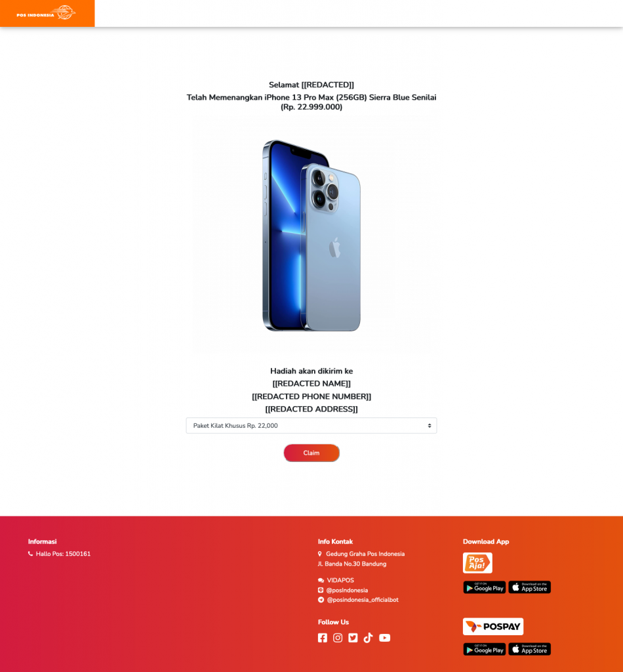Get Pos Aja on App Store badge
This screenshot has height=672, width=623.
coord(530,587)
